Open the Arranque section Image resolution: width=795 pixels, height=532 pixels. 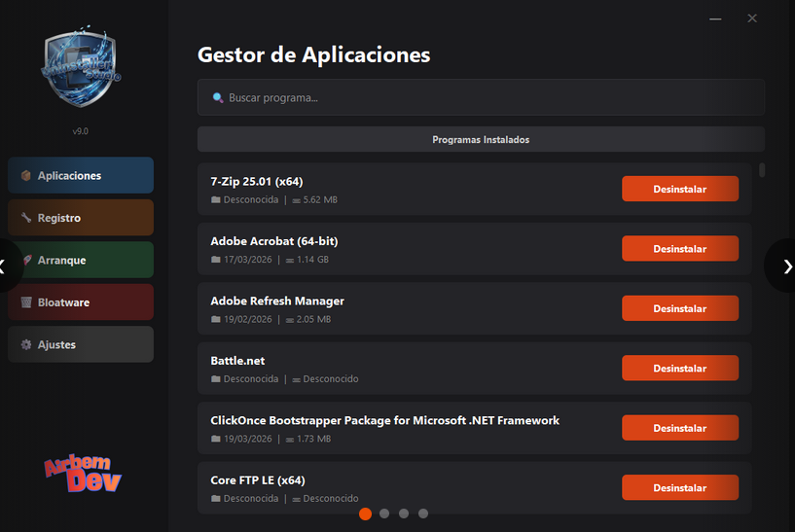click(x=81, y=260)
